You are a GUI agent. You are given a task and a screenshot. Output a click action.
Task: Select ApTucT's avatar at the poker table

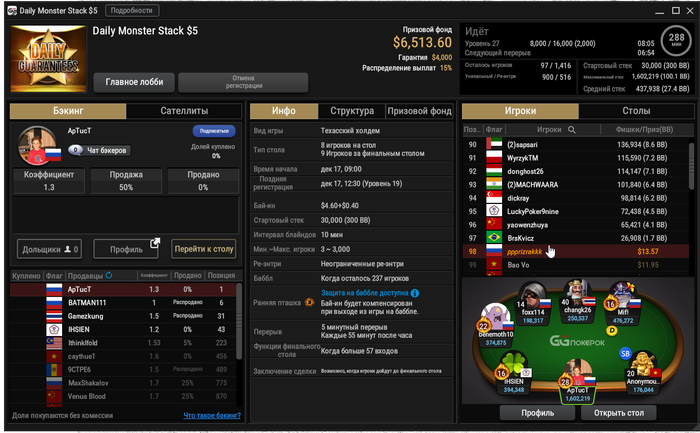point(578,373)
